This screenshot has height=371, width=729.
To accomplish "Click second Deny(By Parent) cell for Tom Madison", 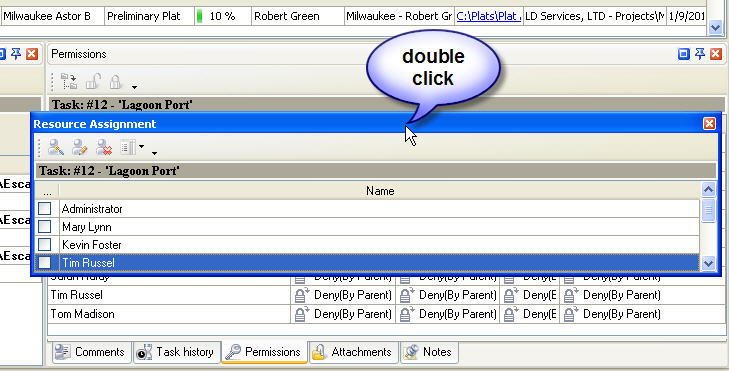I will (448, 314).
